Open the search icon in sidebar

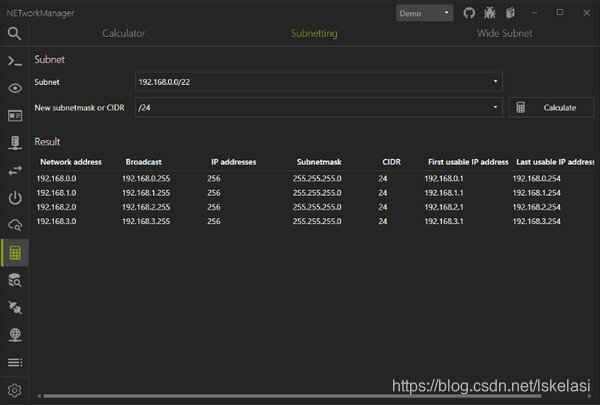coord(14,34)
